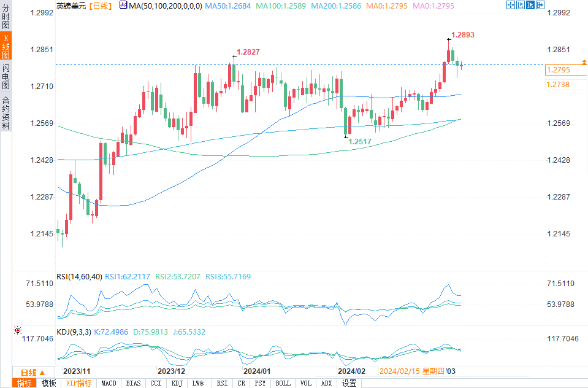Switch to BOLL indicator
Screen dimensions: 588x388
click(x=283, y=383)
